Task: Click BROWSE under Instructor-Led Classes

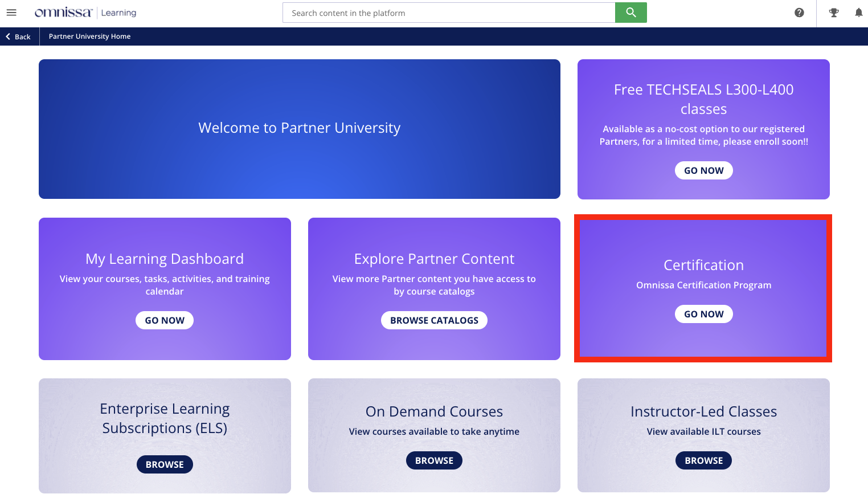Action: (703, 460)
